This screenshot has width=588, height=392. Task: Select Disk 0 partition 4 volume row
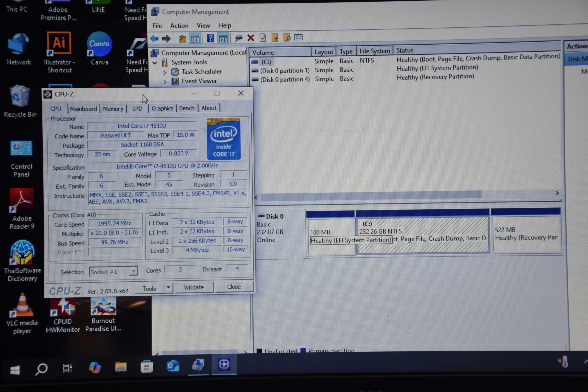(363, 79)
